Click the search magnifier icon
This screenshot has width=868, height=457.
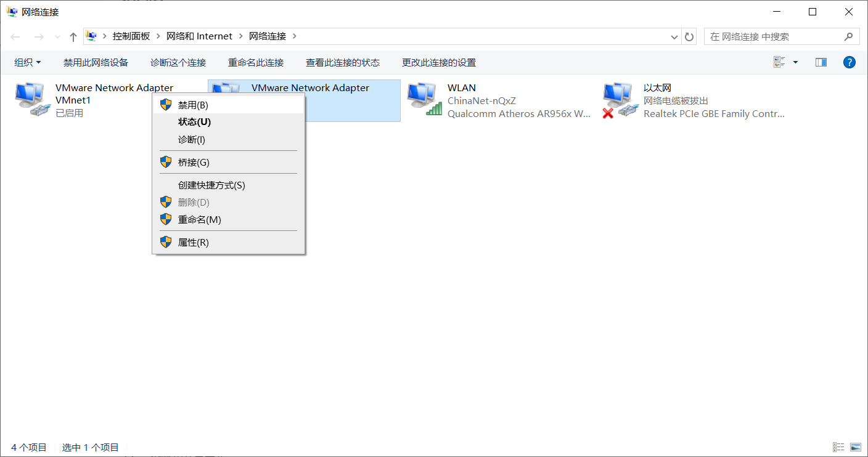[848, 37]
